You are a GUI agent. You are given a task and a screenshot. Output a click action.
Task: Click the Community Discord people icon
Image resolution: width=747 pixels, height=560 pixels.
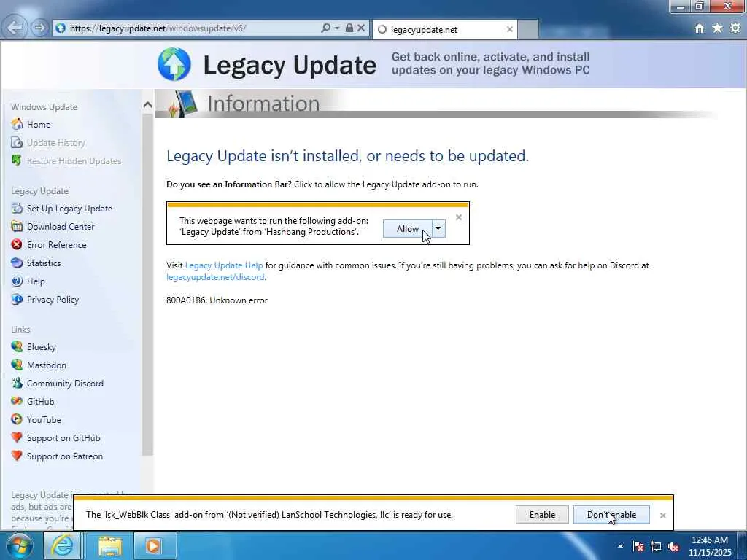[17, 383]
